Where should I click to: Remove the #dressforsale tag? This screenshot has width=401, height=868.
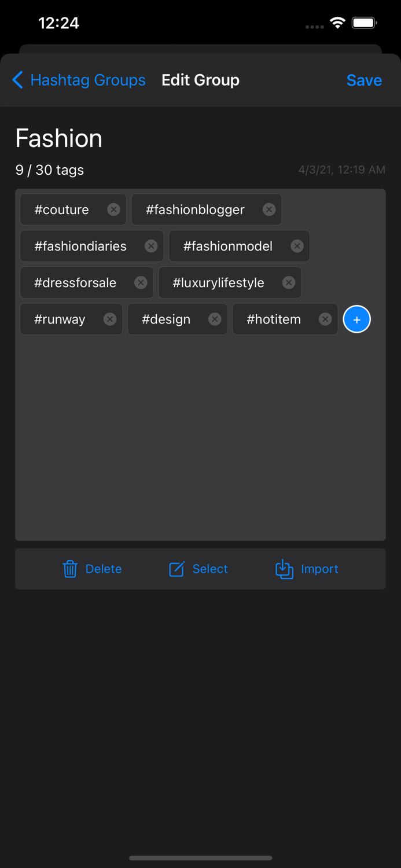[x=141, y=282]
